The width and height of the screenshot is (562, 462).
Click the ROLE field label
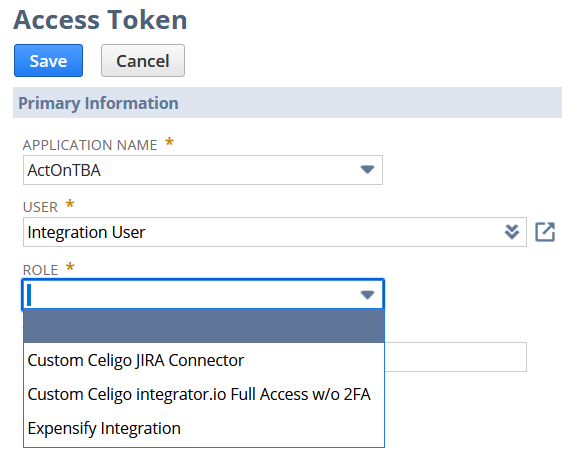pos(41,270)
